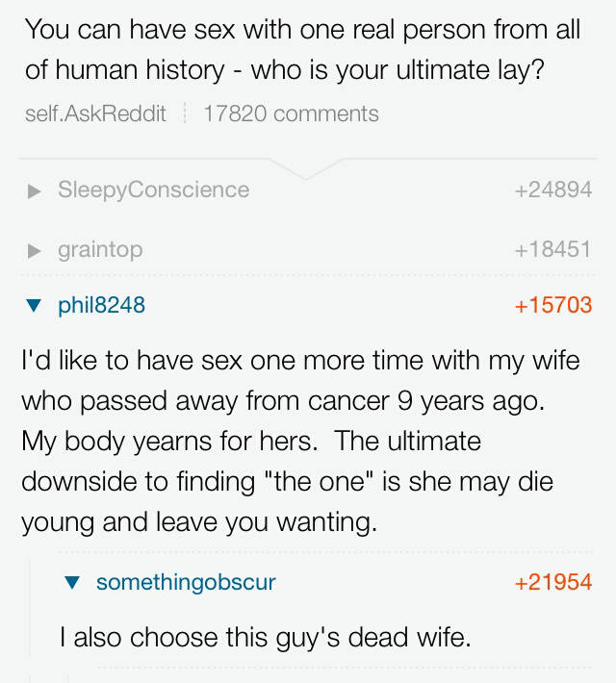
Task: Collapse phil8248's comment using its arrow
Action: (x=34, y=306)
